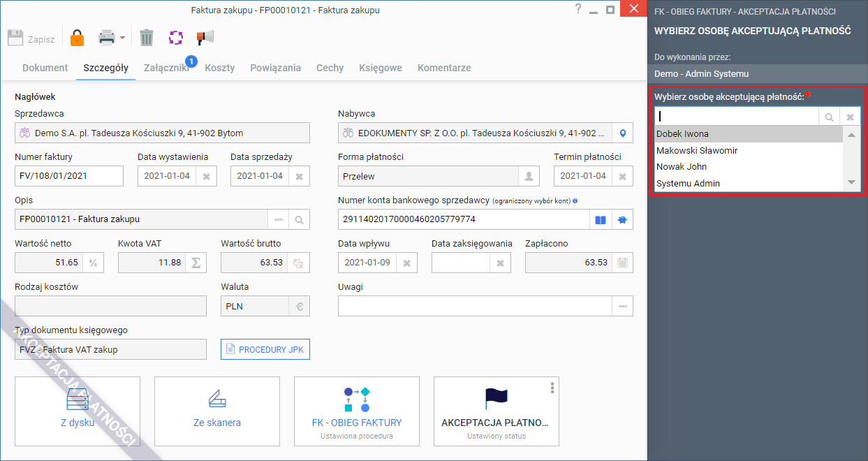Screen dimensions: 868x461
Task: Click the Kwota VAT sum icon
Action: (x=196, y=263)
